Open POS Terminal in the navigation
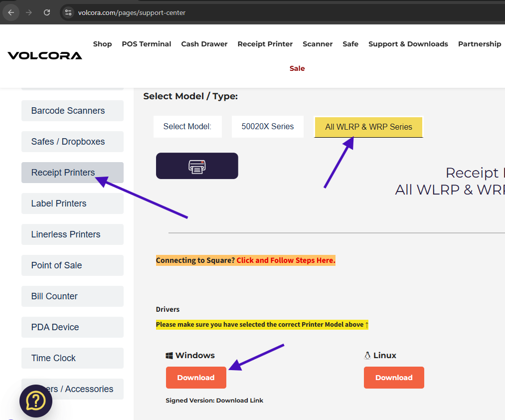Screen dimensions: 505x420 coord(147,44)
